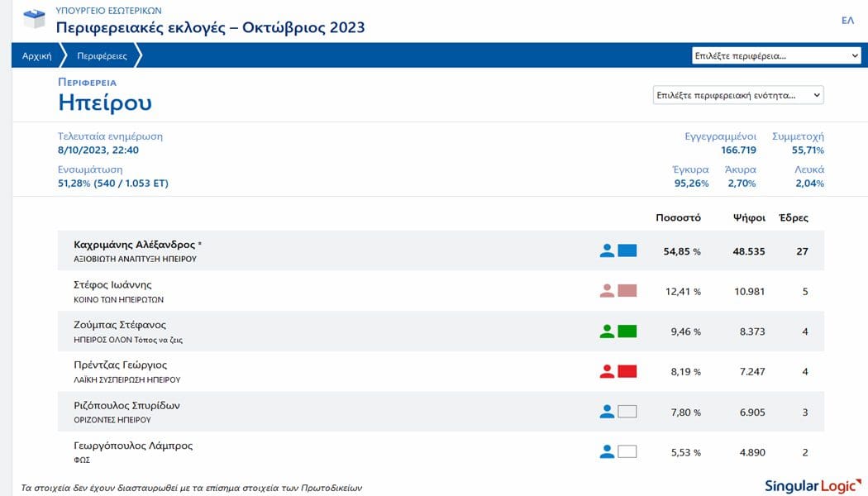Click the green person icon for Ζούμπας Στέφανος
The image size is (868, 496).
[607, 331]
